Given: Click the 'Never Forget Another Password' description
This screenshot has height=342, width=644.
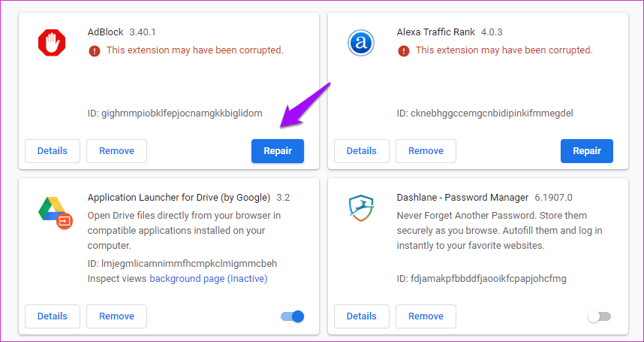Looking at the screenshot, I should click(x=499, y=231).
